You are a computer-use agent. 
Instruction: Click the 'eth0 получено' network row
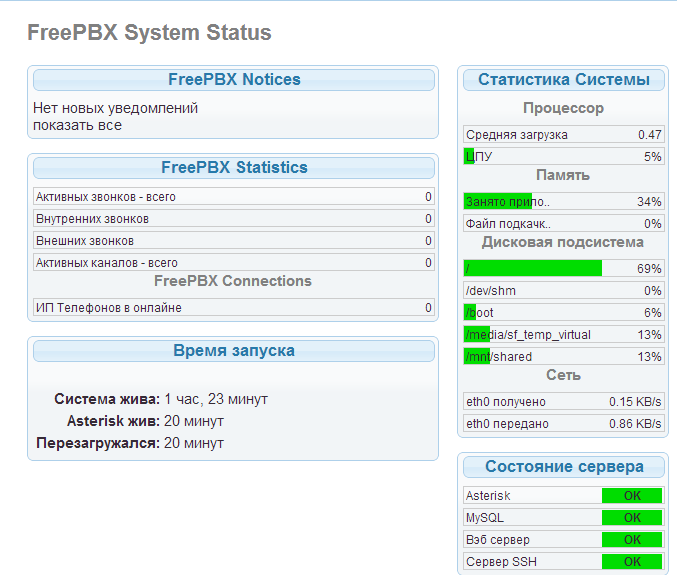(x=564, y=402)
